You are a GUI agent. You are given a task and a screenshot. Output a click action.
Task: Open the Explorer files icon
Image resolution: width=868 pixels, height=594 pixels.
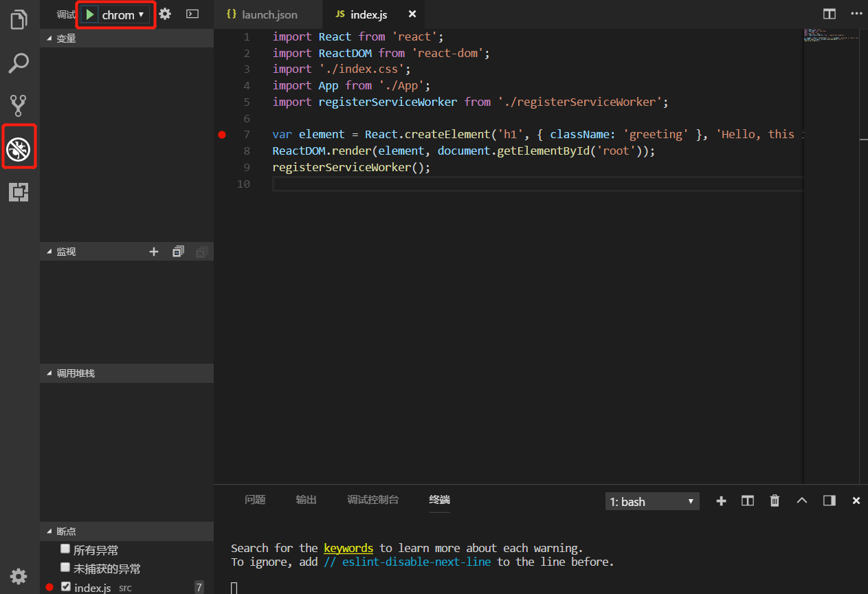click(x=19, y=19)
